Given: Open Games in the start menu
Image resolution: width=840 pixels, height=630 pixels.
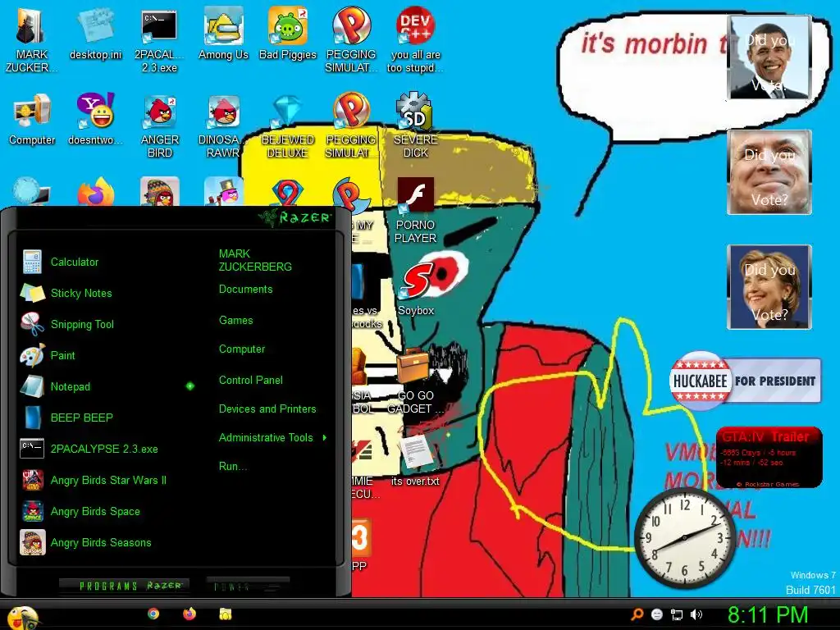Looking at the screenshot, I should point(235,321).
